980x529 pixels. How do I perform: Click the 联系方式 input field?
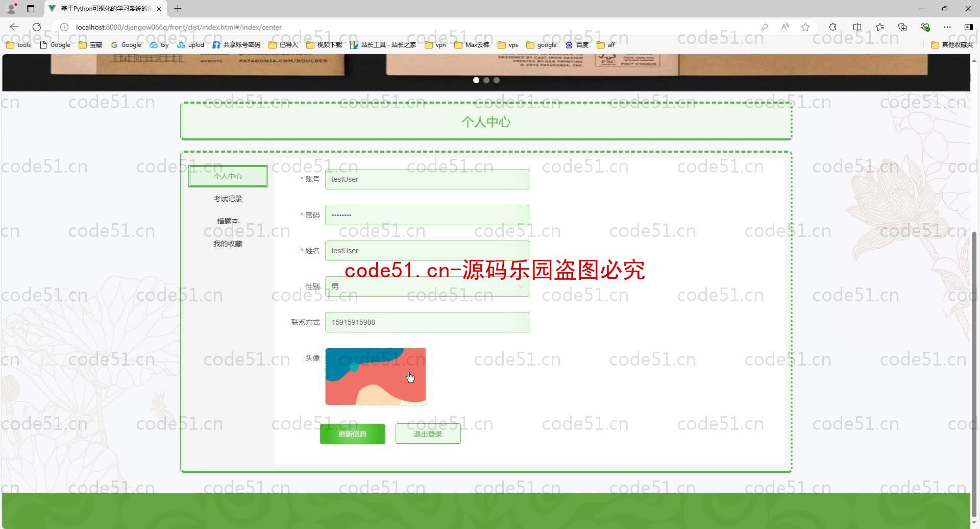(x=427, y=322)
